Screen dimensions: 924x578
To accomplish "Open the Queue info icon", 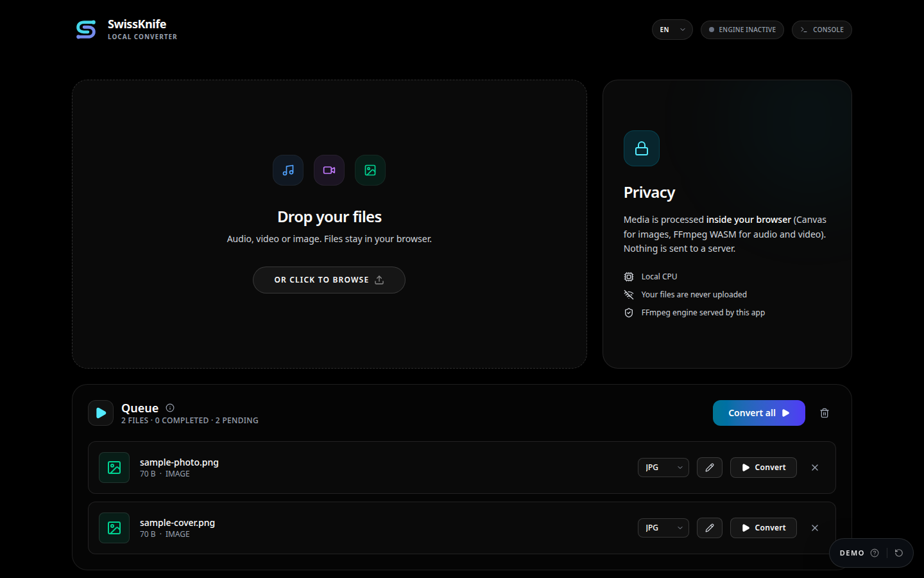I will (170, 408).
